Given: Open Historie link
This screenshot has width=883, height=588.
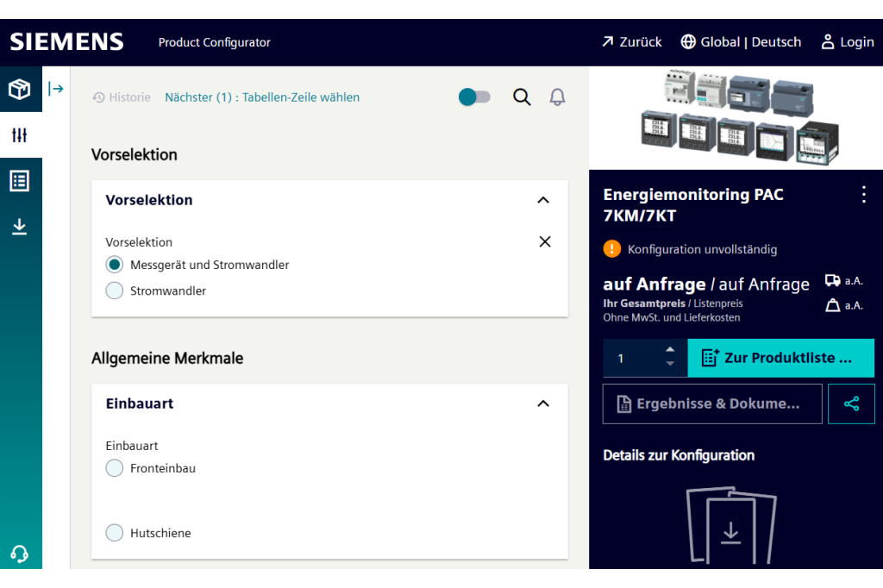Looking at the screenshot, I should point(122,97).
